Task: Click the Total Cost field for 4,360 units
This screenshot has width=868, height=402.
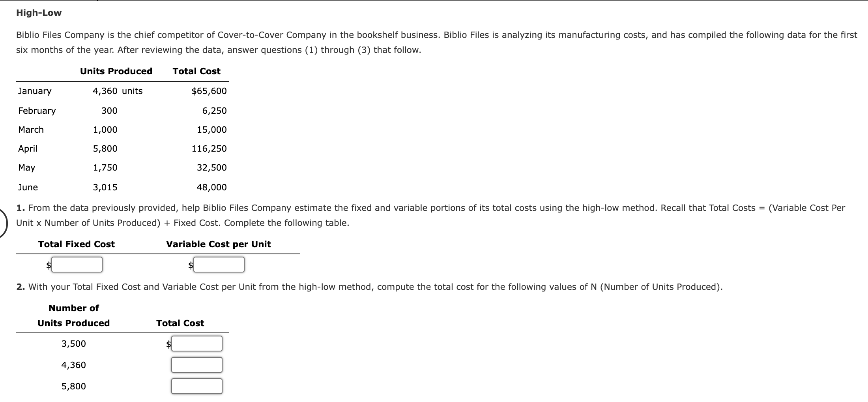Action: [x=196, y=365]
